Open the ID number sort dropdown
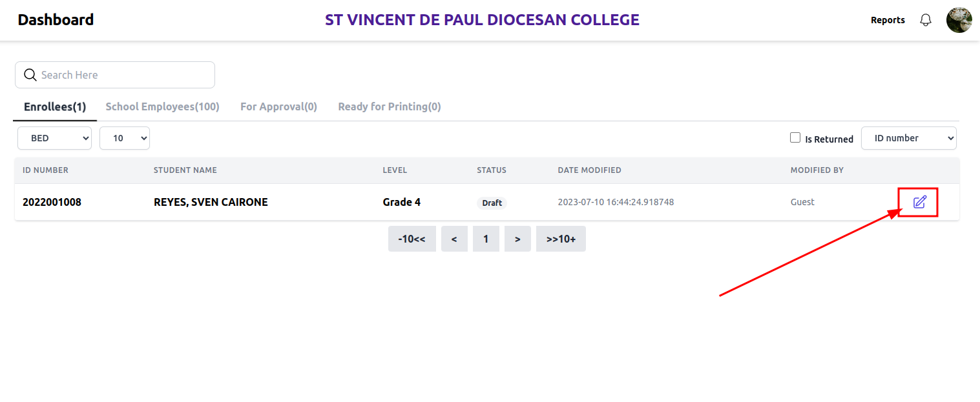The height and width of the screenshot is (402, 980). pyautogui.click(x=908, y=138)
